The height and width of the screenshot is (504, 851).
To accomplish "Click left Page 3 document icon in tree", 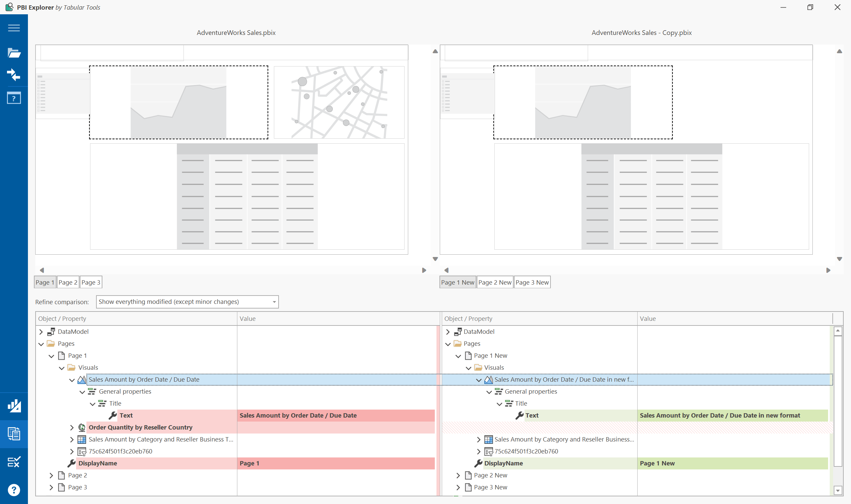I will pos(61,487).
